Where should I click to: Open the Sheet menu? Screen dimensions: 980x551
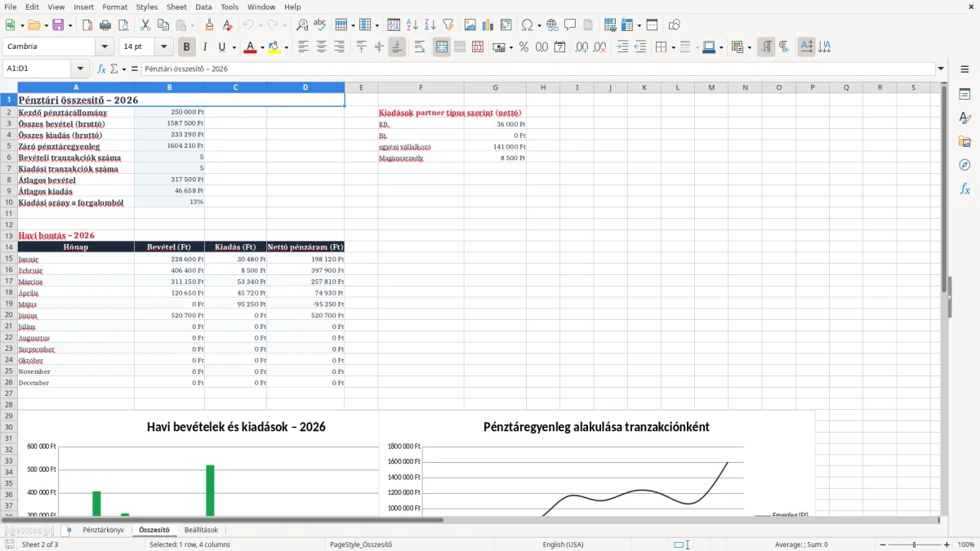(x=176, y=7)
